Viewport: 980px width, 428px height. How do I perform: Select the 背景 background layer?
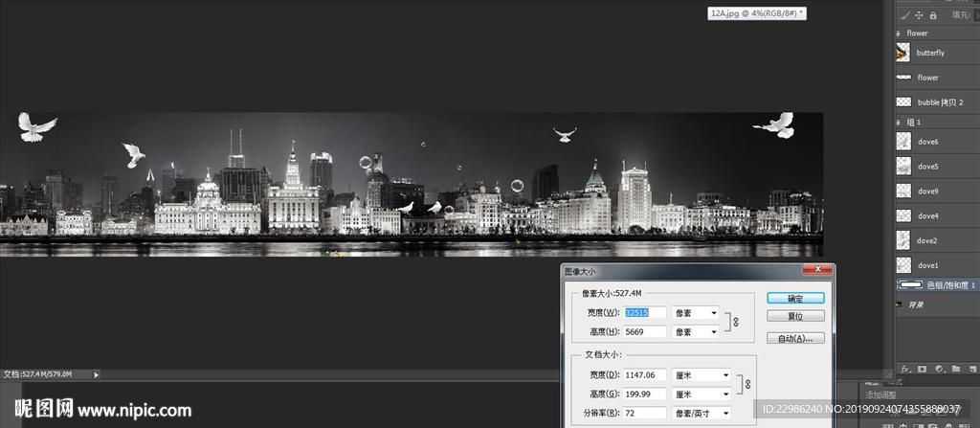point(938,304)
